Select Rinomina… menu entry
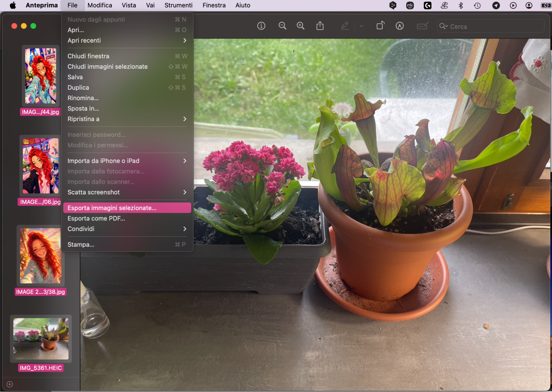Screen dimensions: 552x392 coord(127,98)
